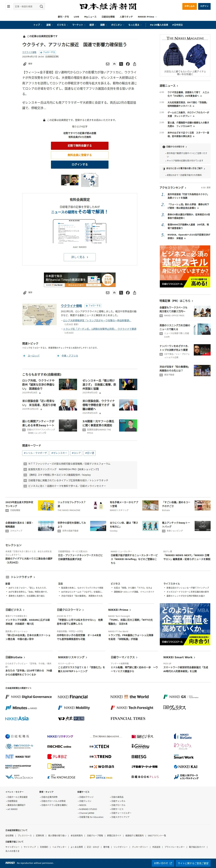Open the 日経CNBC online logo

[x=59, y=746]
